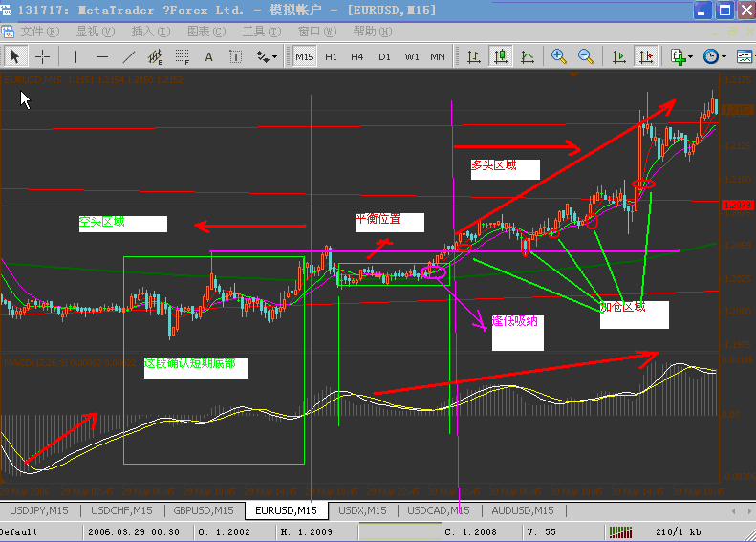
Task: Choose the text label tool
Action: click(235, 57)
